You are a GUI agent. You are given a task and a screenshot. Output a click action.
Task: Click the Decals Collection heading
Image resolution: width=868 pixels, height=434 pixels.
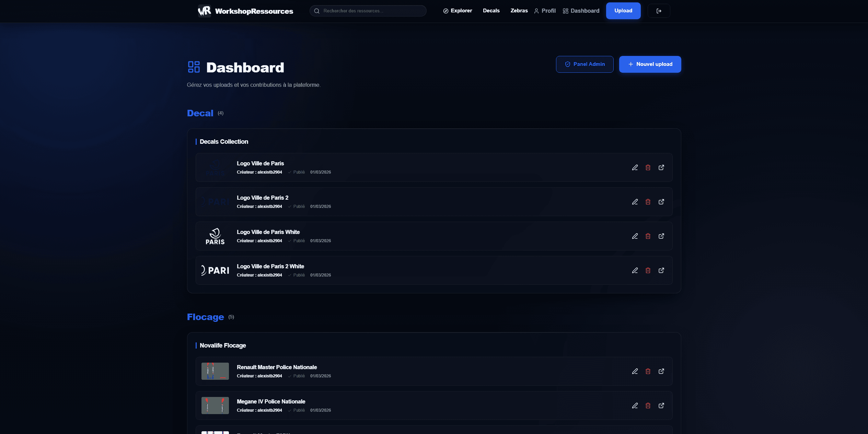tap(224, 142)
